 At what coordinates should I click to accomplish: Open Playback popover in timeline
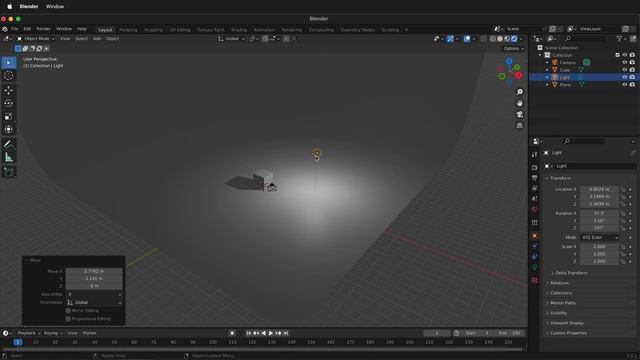click(x=28, y=333)
